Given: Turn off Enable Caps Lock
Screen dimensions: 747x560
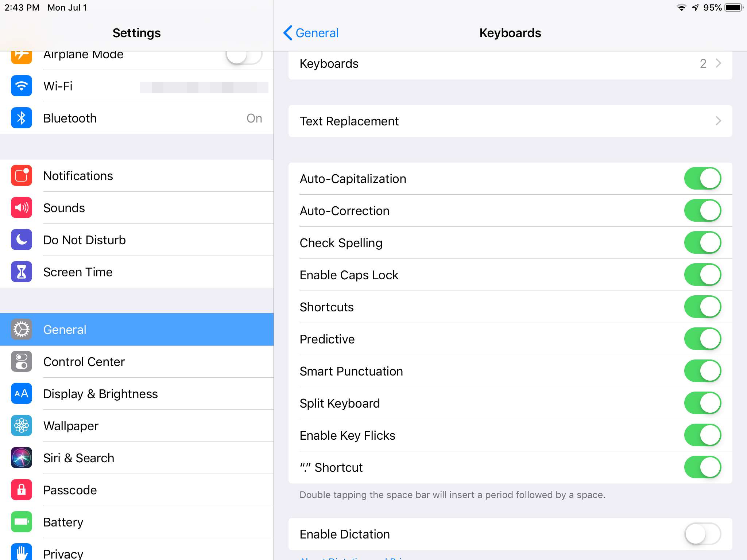Looking at the screenshot, I should click(x=703, y=275).
